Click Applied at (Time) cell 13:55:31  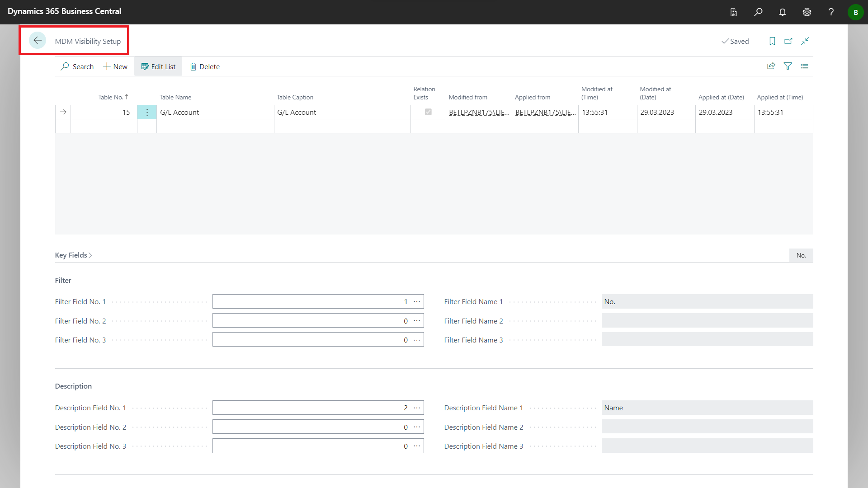783,112
